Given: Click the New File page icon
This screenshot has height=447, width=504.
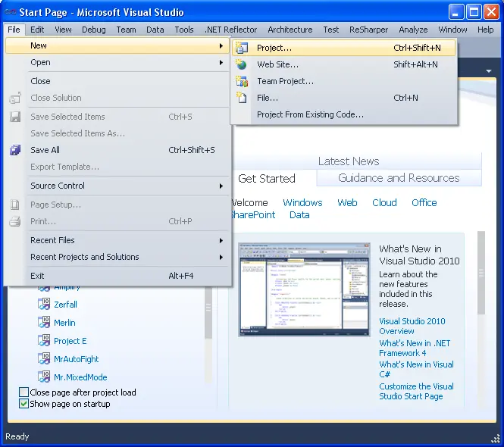Looking at the screenshot, I should pyautogui.click(x=242, y=98).
